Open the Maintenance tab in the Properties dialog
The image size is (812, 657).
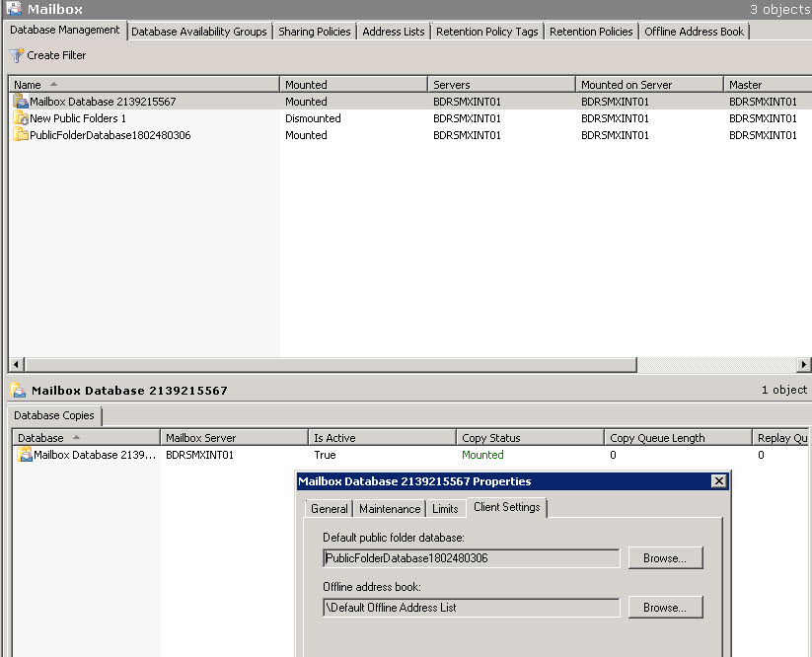389,508
